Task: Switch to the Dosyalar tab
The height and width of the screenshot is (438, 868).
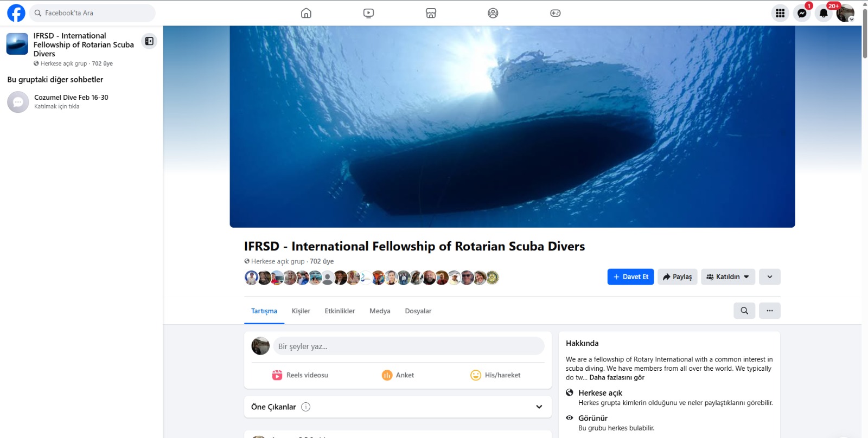Action: pyautogui.click(x=418, y=311)
